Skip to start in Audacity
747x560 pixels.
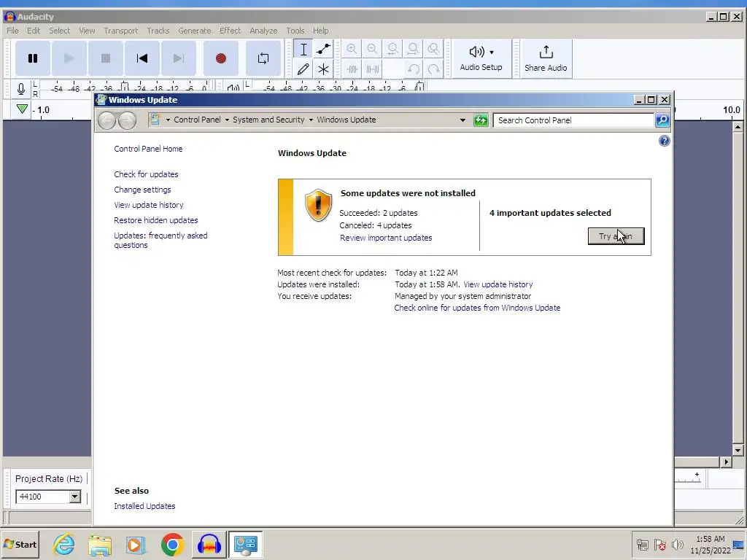coord(142,58)
